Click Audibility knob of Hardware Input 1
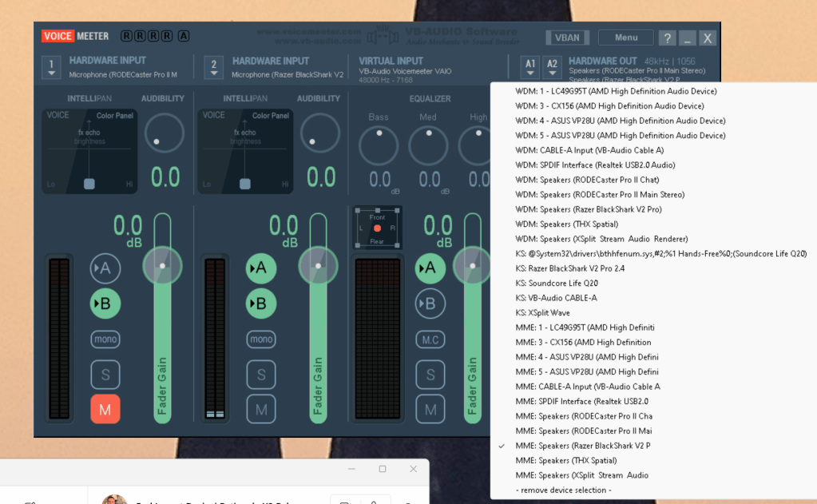817x504 pixels. coord(165,133)
